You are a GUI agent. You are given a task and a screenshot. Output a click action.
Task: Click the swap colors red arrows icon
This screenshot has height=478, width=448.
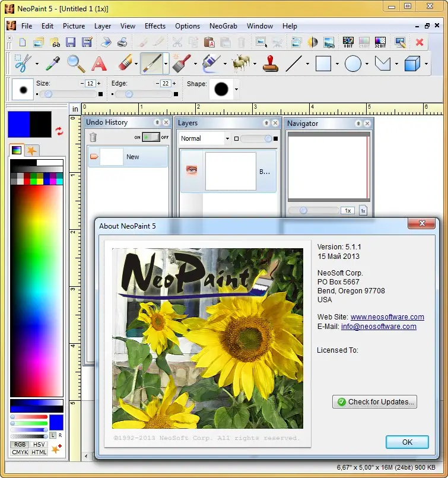click(59, 131)
